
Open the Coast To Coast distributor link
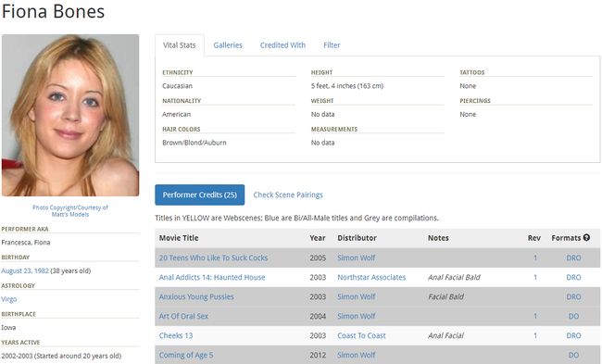(361, 335)
